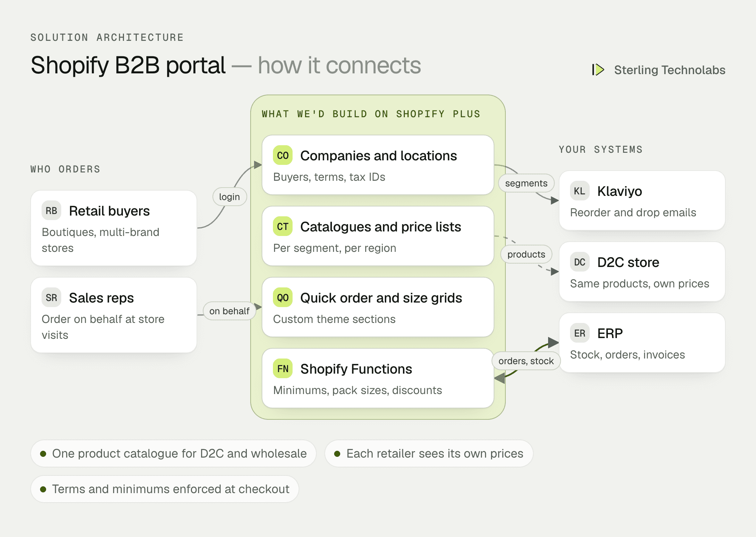Select the 'login' connector label
This screenshot has height=537, width=756.
click(229, 197)
